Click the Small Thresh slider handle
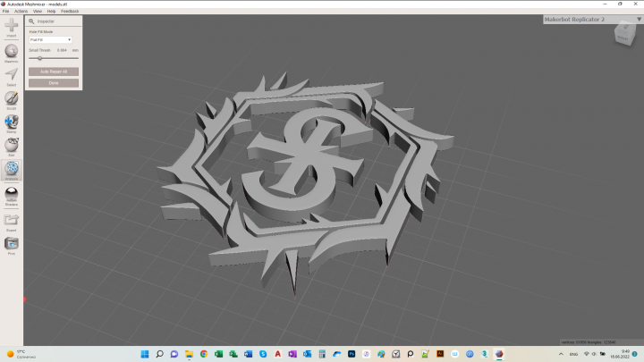Screen dimensions: 644x362 click(x=40, y=58)
